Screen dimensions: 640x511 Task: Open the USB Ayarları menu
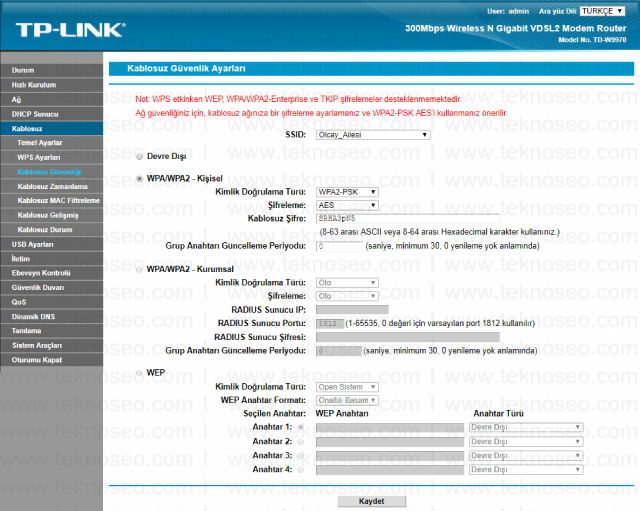[x=51, y=244]
